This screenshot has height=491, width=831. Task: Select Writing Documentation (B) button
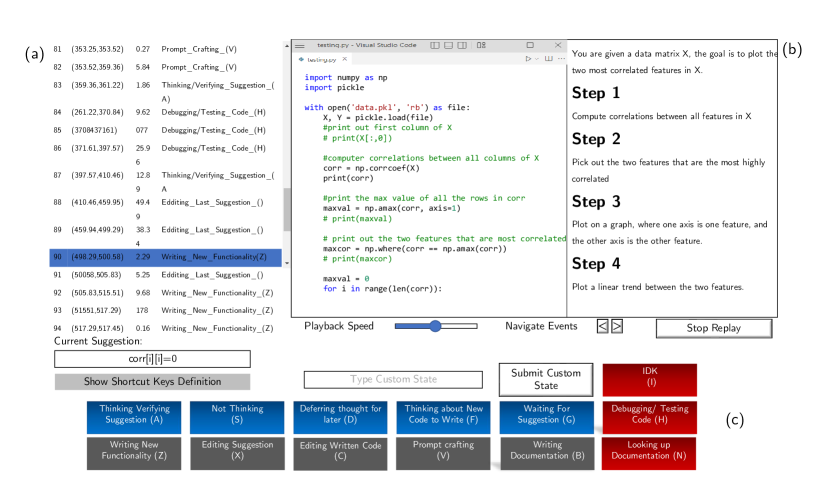coord(546,453)
